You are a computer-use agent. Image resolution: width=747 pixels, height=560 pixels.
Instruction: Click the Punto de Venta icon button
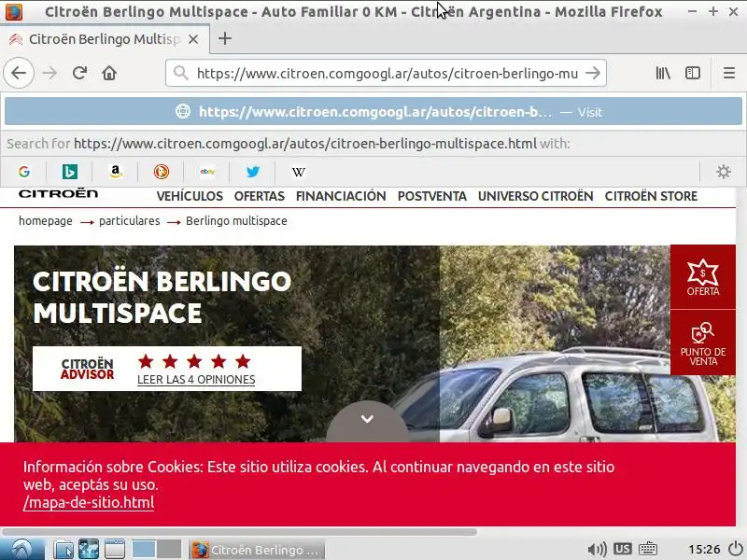point(703,343)
